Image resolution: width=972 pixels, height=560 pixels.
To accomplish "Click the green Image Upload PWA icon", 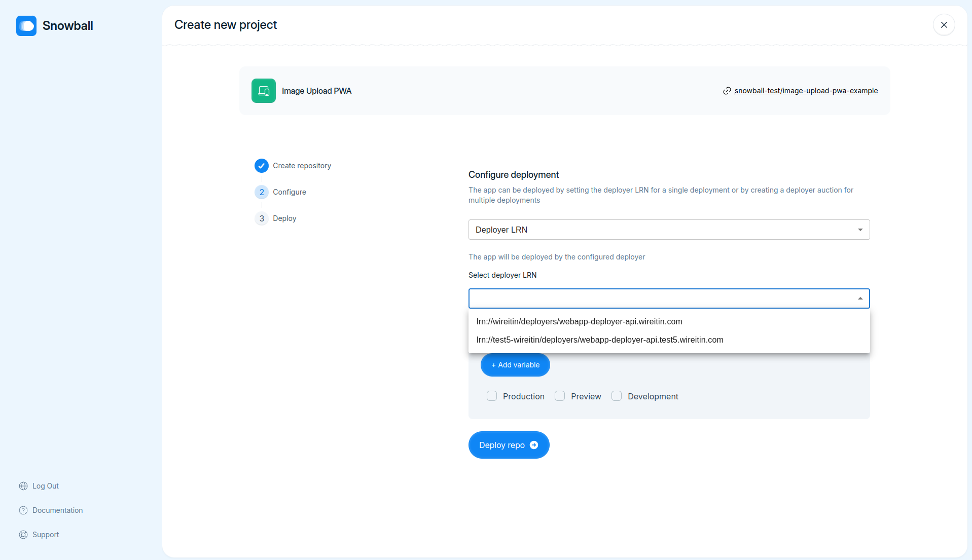I will (x=264, y=91).
